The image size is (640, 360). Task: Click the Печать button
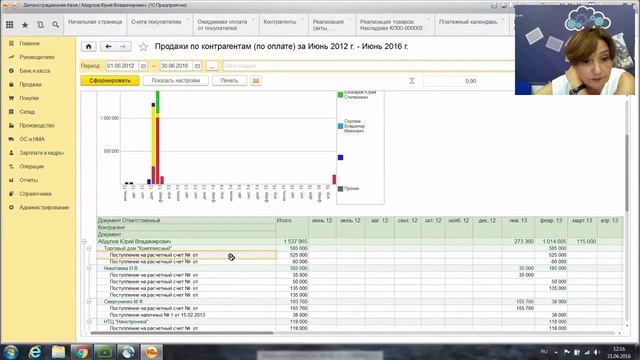(229, 81)
